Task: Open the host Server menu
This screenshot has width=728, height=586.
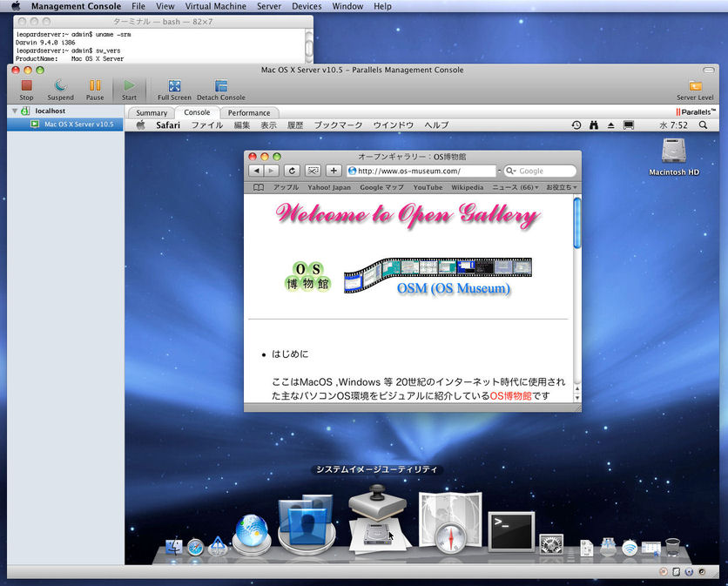Action: (269, 6)
